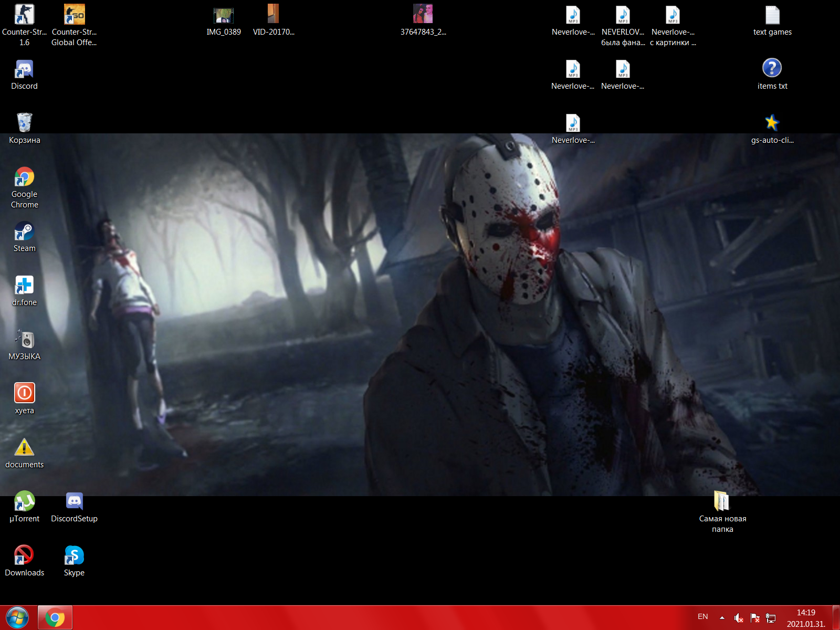
Task: Select the Neverlove MP3 in the Корзина row
Action: (573, 129)
